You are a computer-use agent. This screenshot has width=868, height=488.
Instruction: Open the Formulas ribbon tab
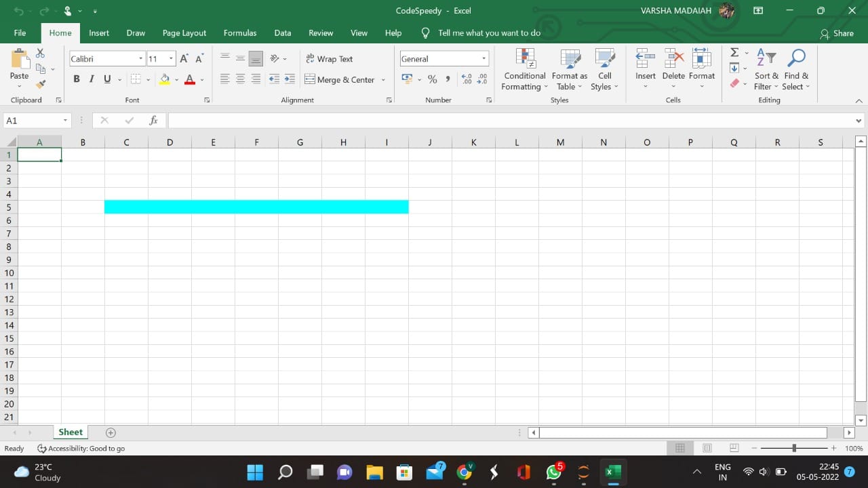240,33
